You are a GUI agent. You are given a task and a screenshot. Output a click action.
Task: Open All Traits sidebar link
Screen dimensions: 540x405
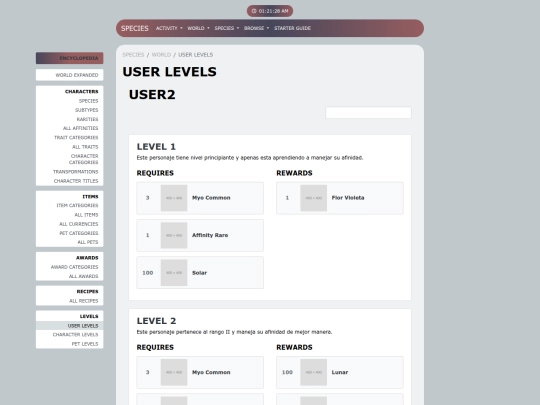85,147
